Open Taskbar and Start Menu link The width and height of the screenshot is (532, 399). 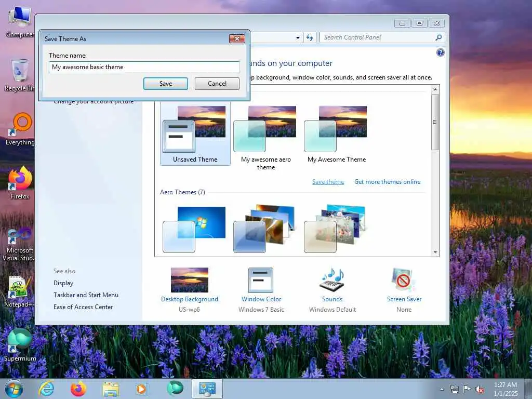point(86,295)
